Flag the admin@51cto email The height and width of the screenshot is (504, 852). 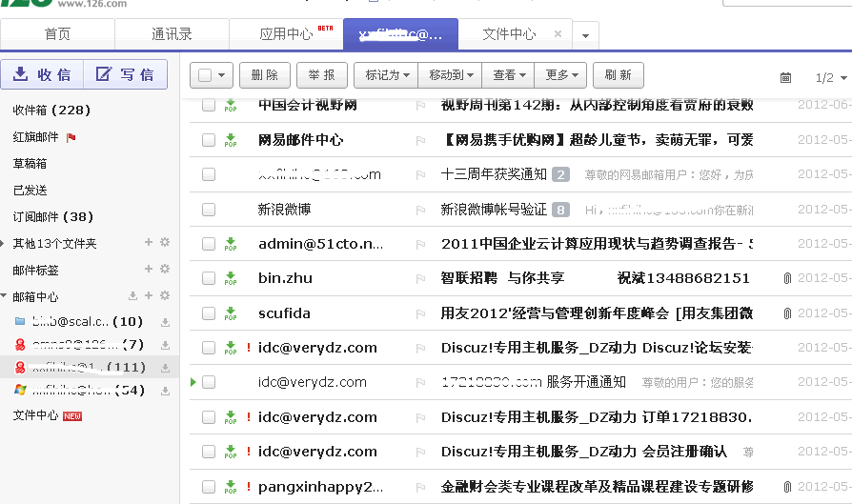pos(420,245)
